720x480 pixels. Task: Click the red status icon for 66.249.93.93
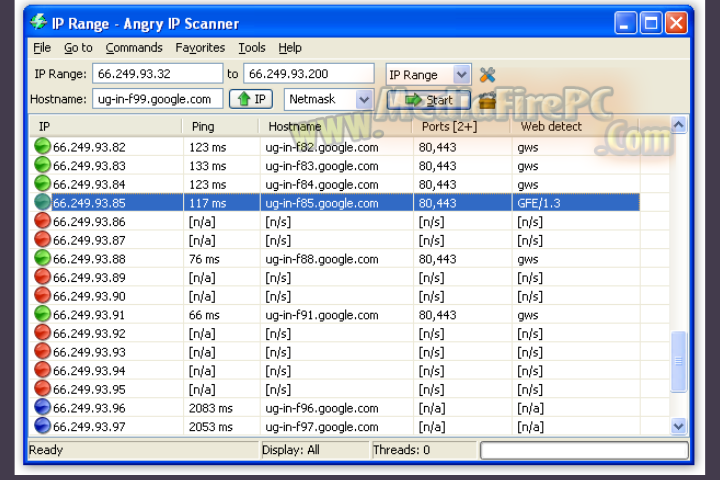point(42,351)
